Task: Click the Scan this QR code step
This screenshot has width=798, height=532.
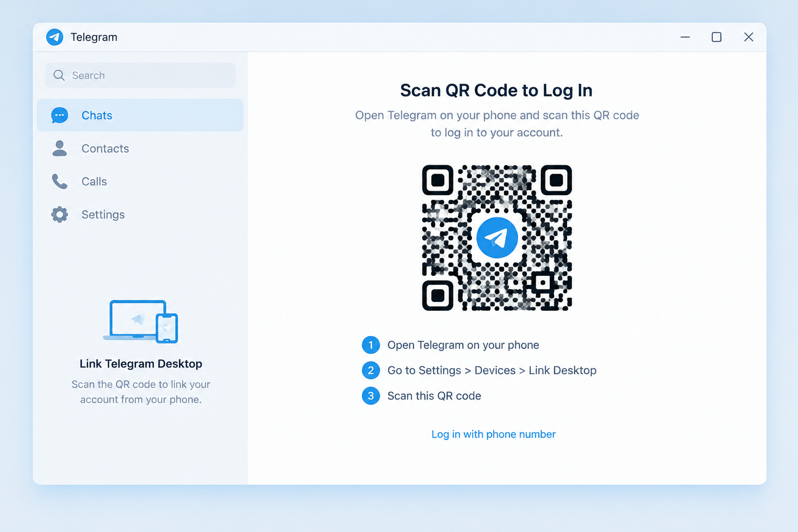Action: pos(421,396)
